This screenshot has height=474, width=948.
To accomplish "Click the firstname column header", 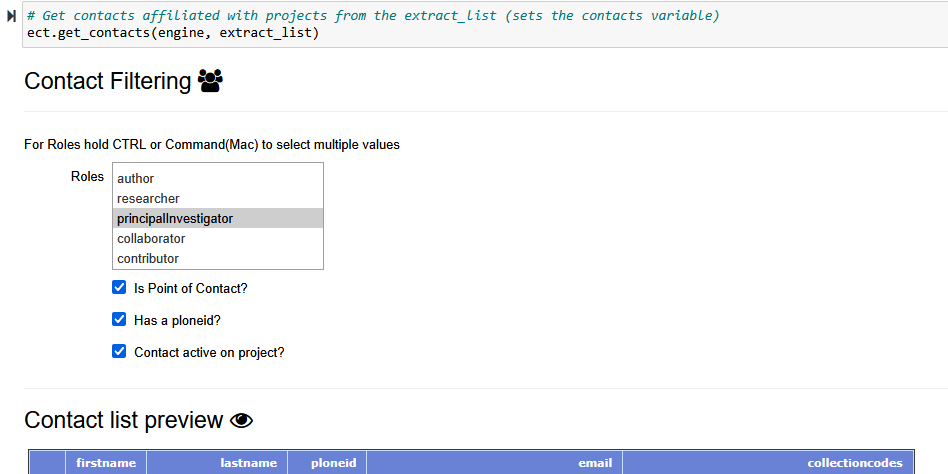I will point(106,463).
